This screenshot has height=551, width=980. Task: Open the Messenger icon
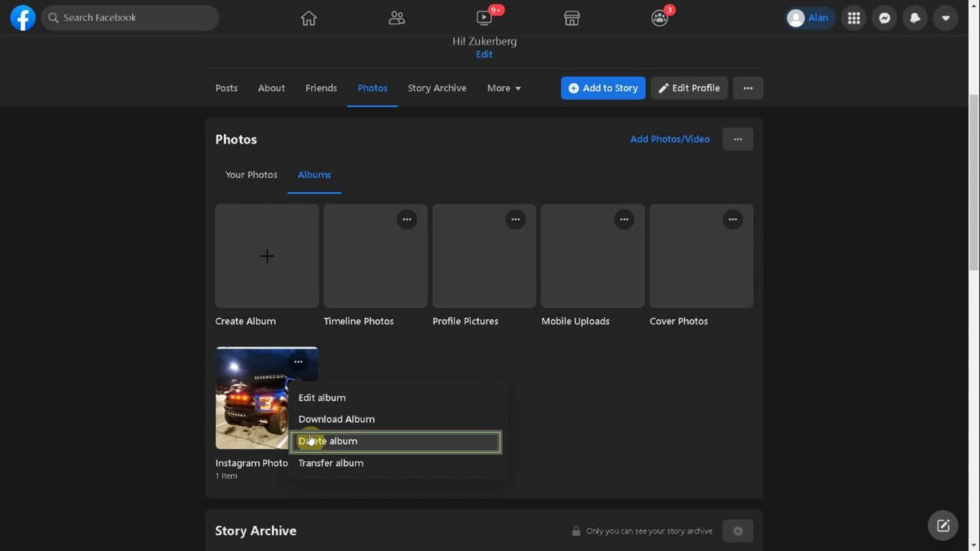pos(885,18)
